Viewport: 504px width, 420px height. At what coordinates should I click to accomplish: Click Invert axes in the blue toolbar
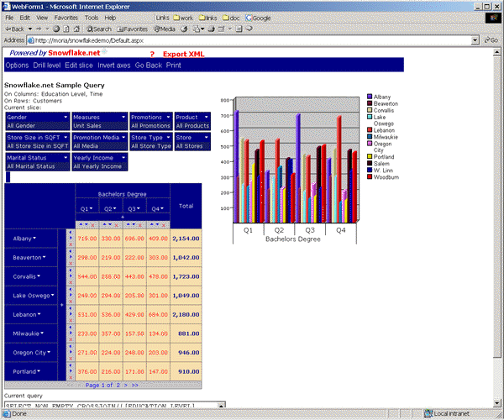(114, 66)
